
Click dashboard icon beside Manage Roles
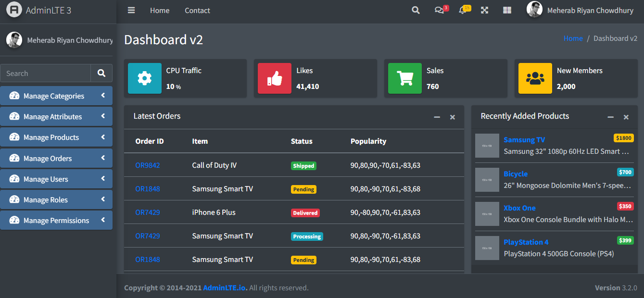click(14, 199)
